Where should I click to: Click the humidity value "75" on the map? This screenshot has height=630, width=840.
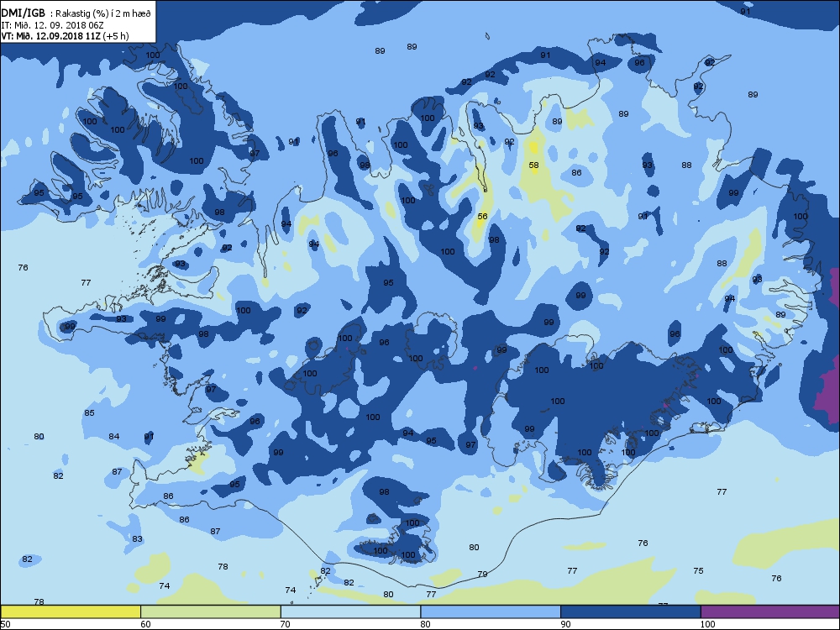point(698,570)
